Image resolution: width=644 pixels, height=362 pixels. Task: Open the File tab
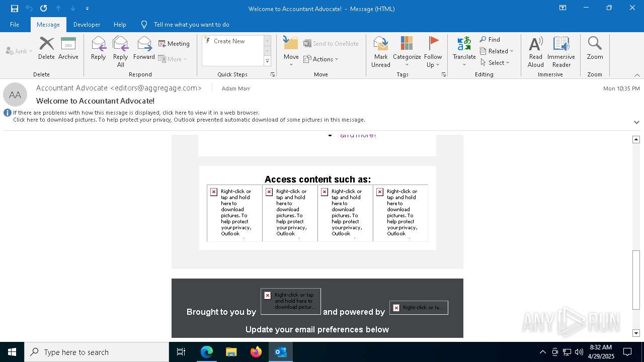click(x=15, y=25)
